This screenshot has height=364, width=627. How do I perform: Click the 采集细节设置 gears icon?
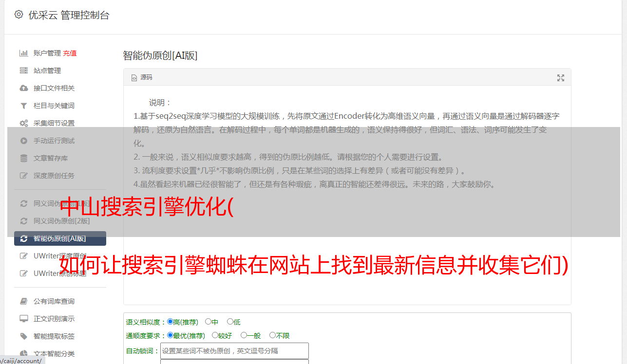pyautogui.click(x=23, y=123)
